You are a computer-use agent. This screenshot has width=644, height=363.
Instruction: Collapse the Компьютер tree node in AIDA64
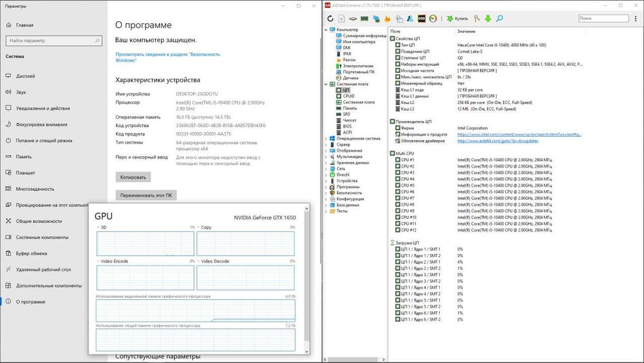click(326, 30)
